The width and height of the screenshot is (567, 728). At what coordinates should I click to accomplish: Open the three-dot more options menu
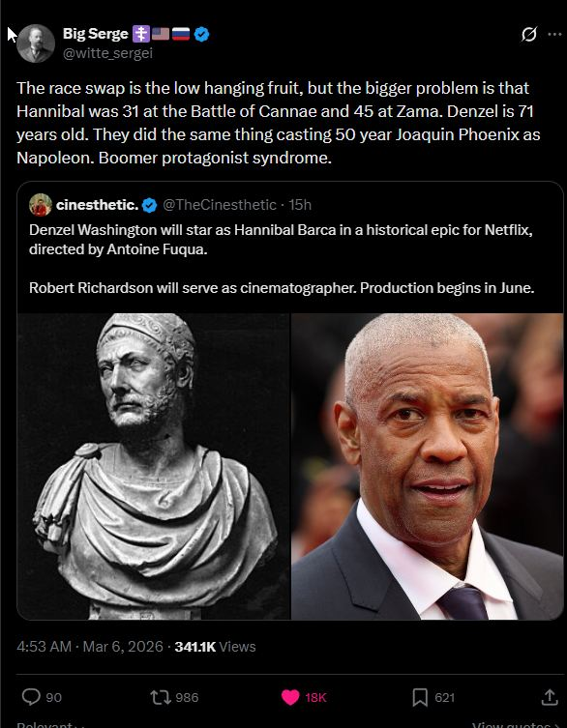(554, 34)
